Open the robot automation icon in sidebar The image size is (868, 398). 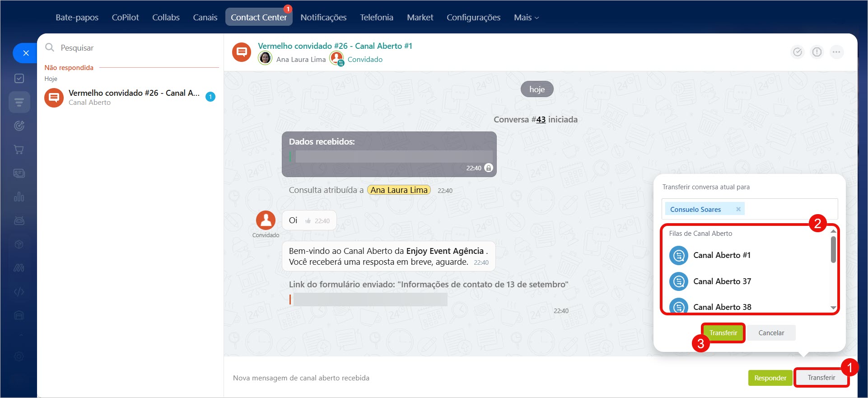point(19,220)
